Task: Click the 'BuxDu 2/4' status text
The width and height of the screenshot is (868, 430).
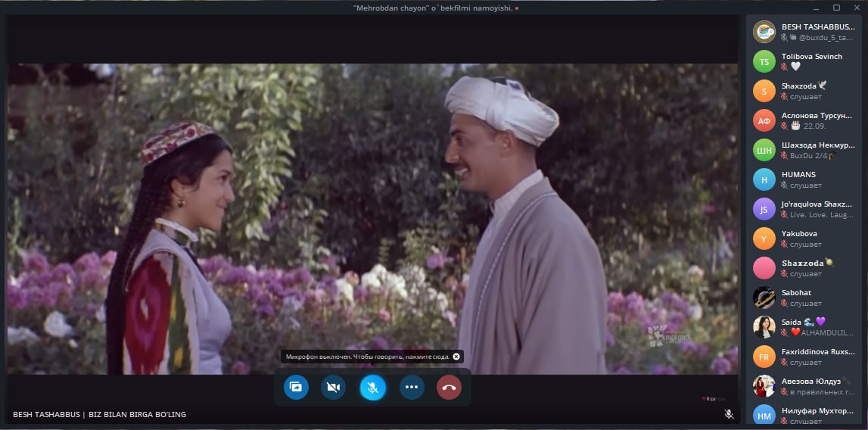Action: (808, 156)
